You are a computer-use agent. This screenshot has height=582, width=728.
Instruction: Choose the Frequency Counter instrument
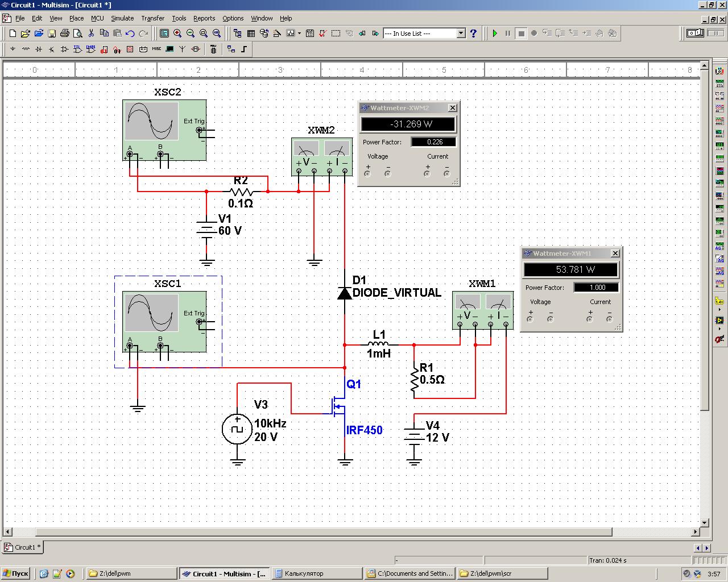[719, 145]
